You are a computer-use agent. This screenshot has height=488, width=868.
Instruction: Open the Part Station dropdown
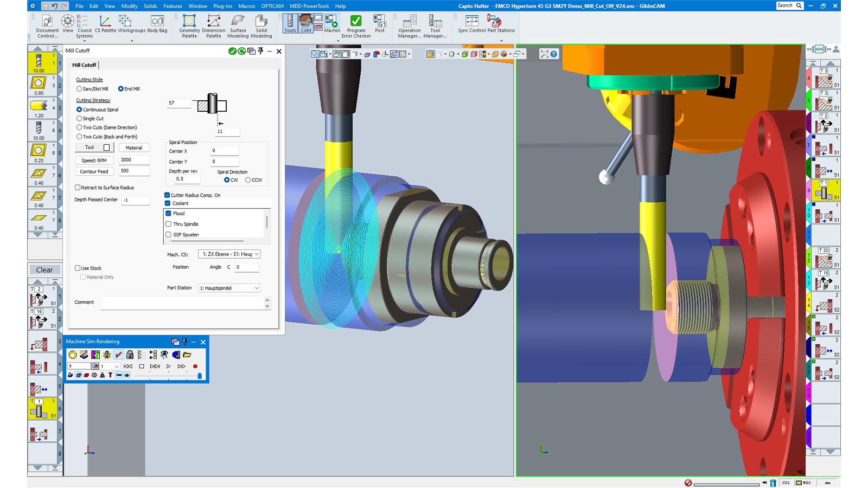(229, 288)
